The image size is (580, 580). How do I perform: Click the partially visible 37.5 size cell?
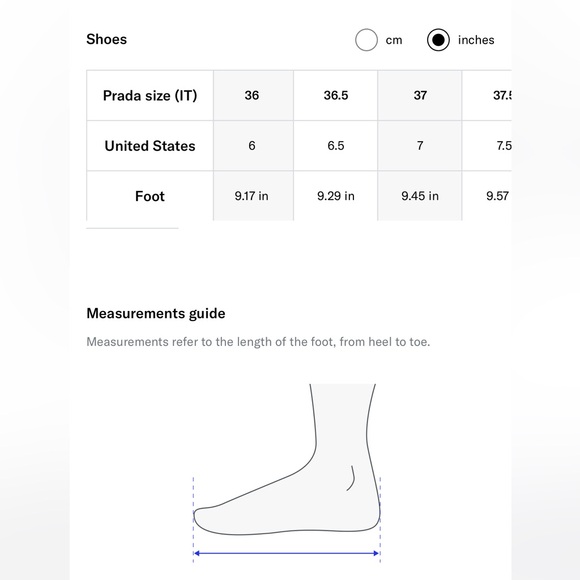(487, 95)
